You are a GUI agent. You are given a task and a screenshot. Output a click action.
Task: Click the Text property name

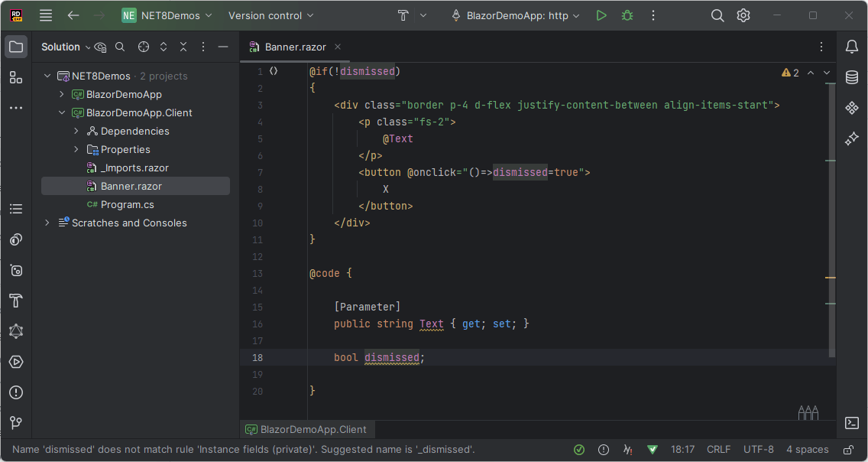pyautogui.click(x=431, y=324)
